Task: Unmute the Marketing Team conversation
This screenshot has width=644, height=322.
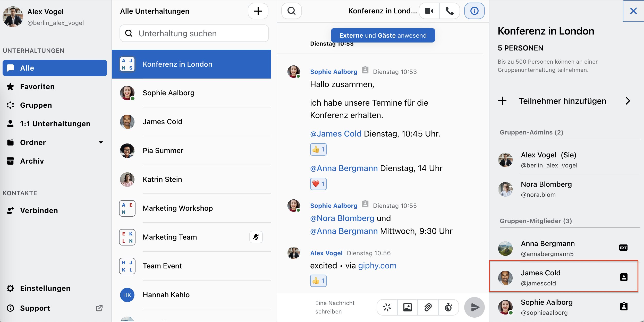Action: 256,237
